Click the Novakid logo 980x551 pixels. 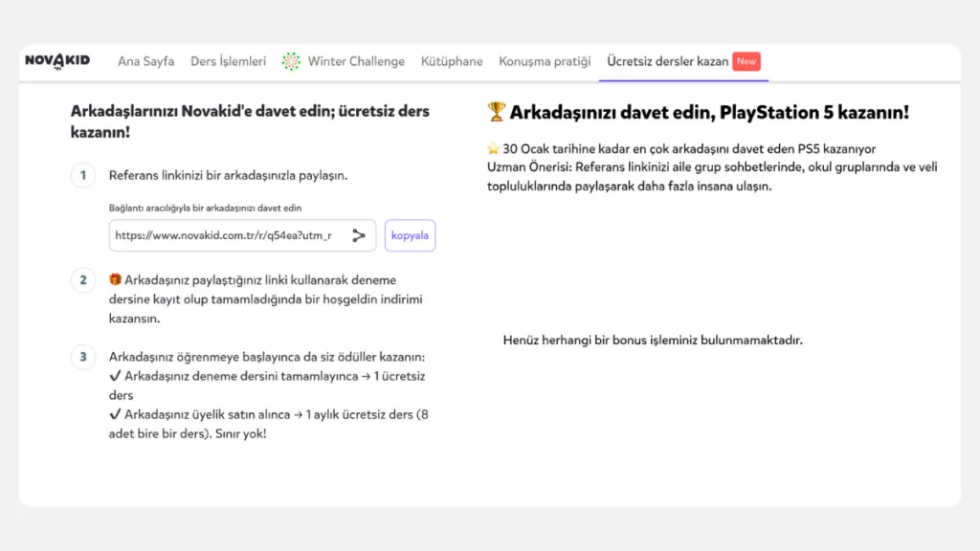point(57,61)
